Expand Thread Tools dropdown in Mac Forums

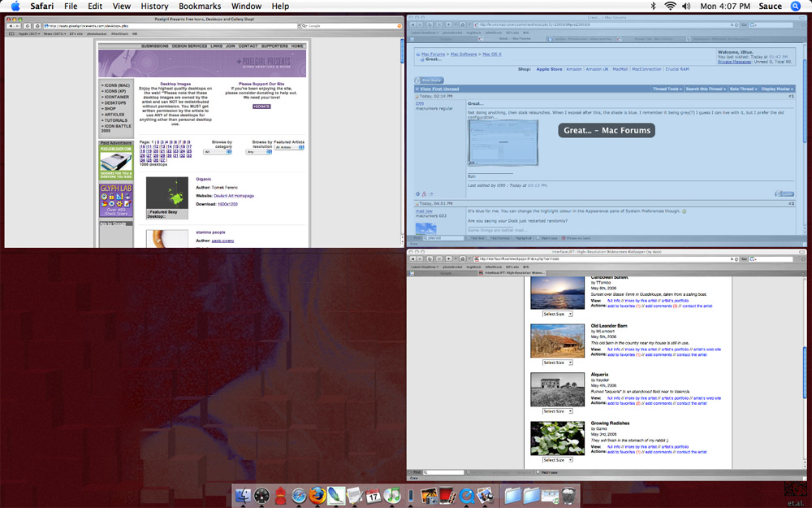tap(667, 89)
